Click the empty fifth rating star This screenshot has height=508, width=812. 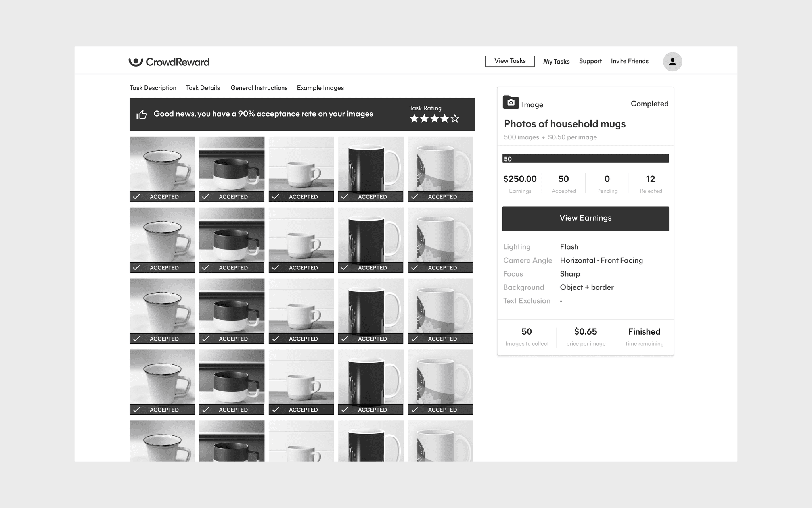455,119
